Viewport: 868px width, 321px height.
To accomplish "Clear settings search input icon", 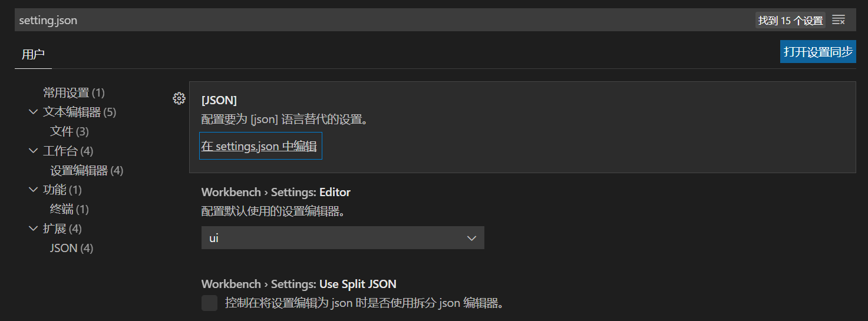I will (x=839, y=20).
